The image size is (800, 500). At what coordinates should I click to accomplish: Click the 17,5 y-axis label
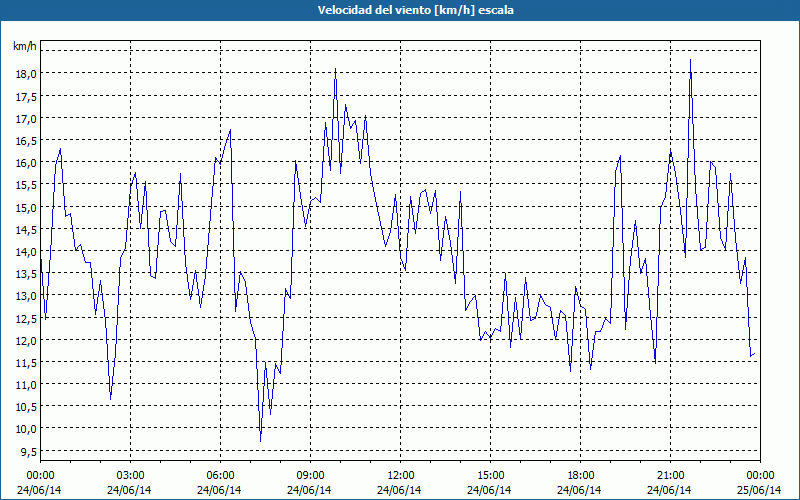click(27, 96)
